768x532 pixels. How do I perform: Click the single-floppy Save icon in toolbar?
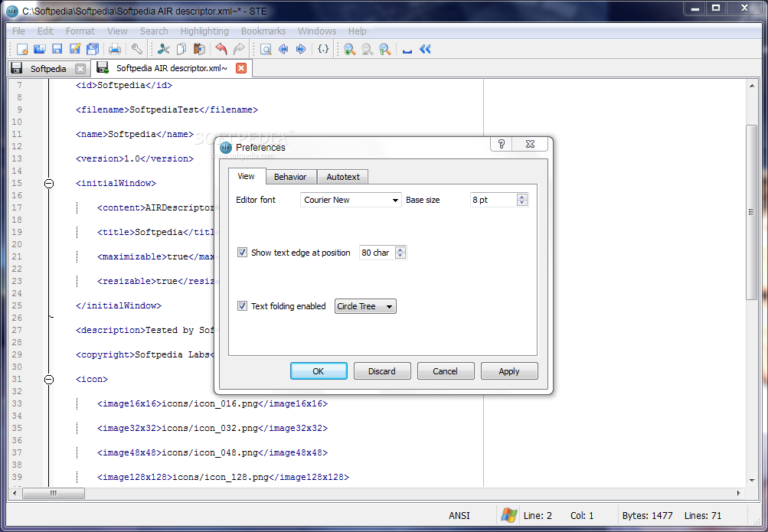click(57, 50)
